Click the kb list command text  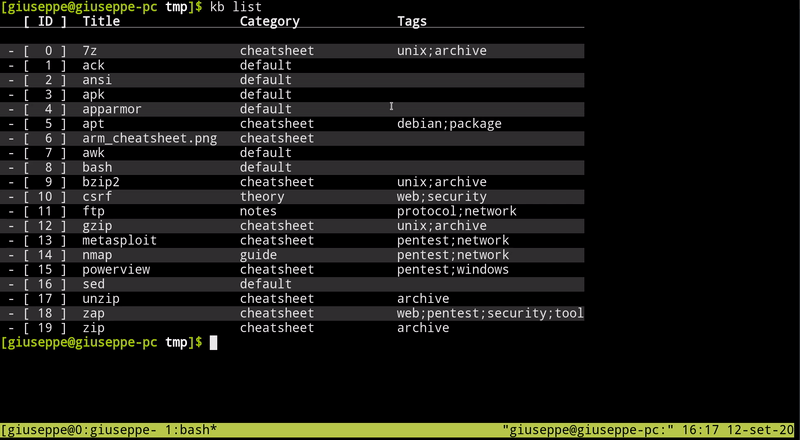236,7
